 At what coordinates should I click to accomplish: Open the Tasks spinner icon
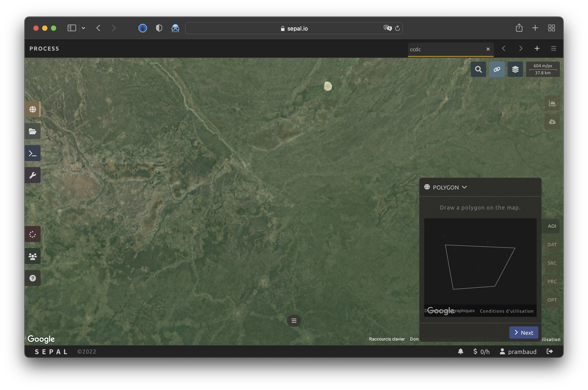[32, 234]
